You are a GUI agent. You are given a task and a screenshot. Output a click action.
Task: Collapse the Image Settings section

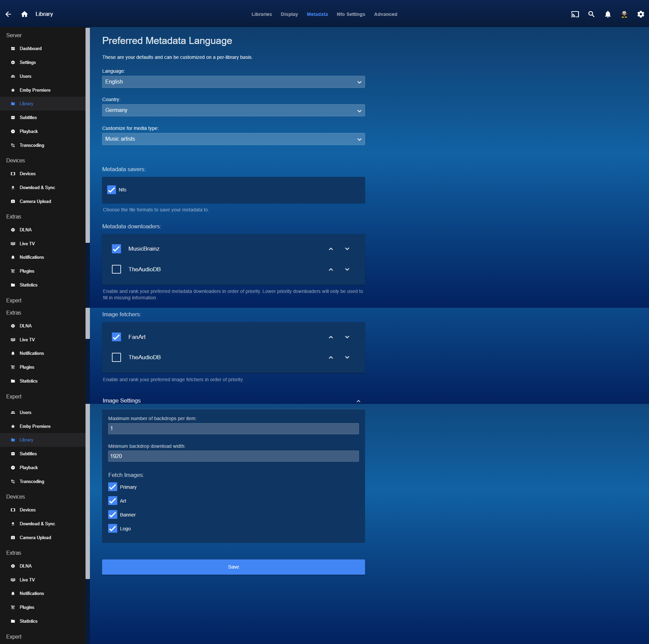[358, 401]
